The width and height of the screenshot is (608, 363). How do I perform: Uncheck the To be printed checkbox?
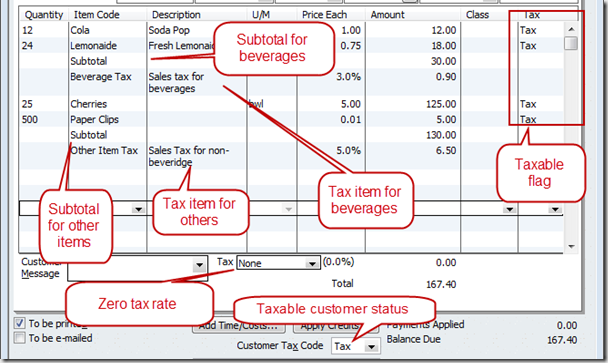tap(19, 323)
